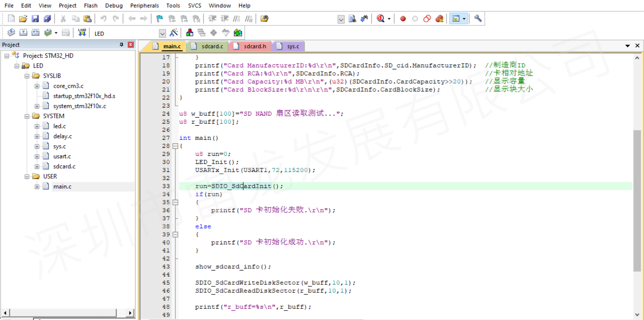Screen dimensions: 644x320
Task: Open Configuration wrench icon
Action: [478, 19]
